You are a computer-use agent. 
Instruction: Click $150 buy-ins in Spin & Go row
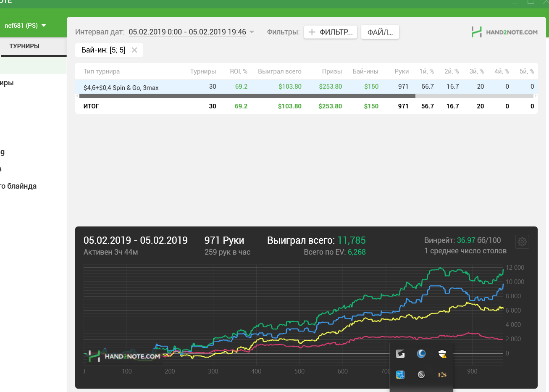(371, 87)
